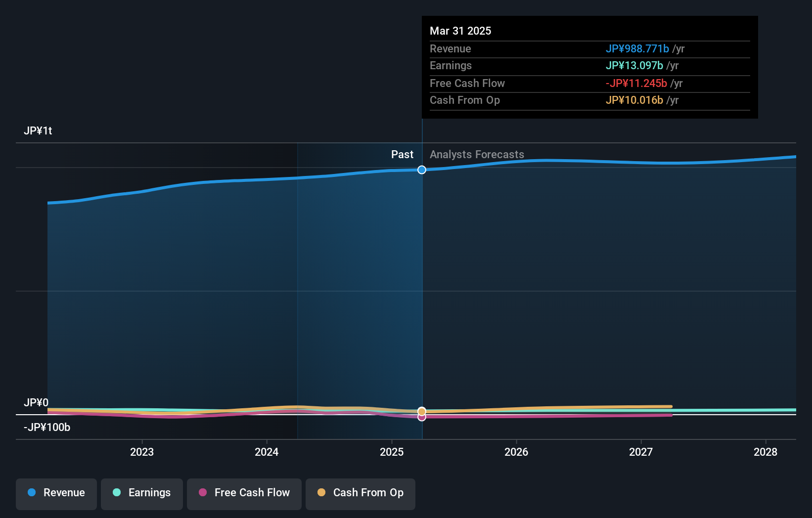Click the JP¥0 y-axis label
Screen dimensions: 812x518
36,402
